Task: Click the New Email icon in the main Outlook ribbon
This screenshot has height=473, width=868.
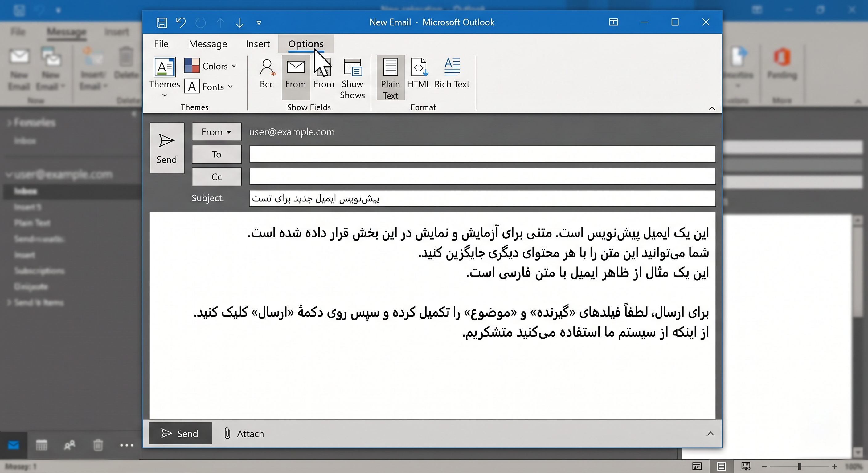Action: point(19,69)
